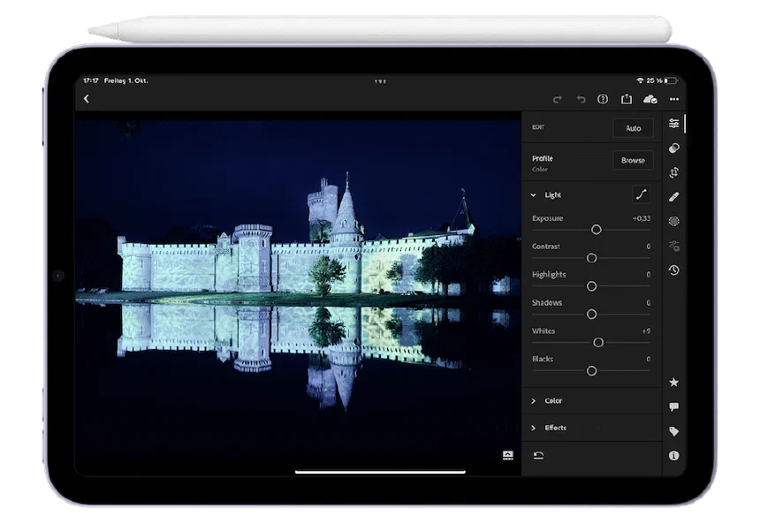Open the keywords tag icon

click(673, 431)
